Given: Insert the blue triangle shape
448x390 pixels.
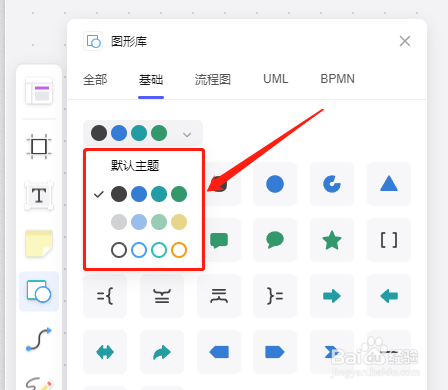Looking at the screenshot, I should (x=389, y=184).
